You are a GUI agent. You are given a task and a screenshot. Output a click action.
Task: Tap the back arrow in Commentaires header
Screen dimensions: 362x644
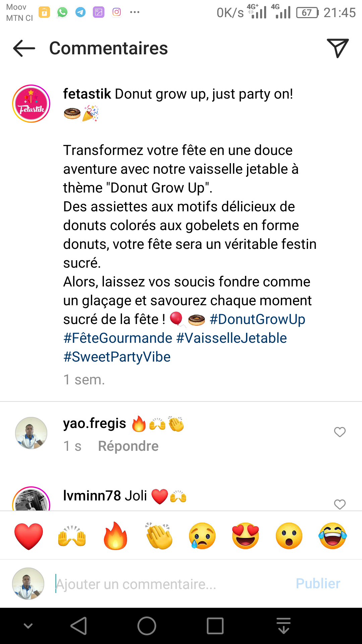(x=24, y=48)
